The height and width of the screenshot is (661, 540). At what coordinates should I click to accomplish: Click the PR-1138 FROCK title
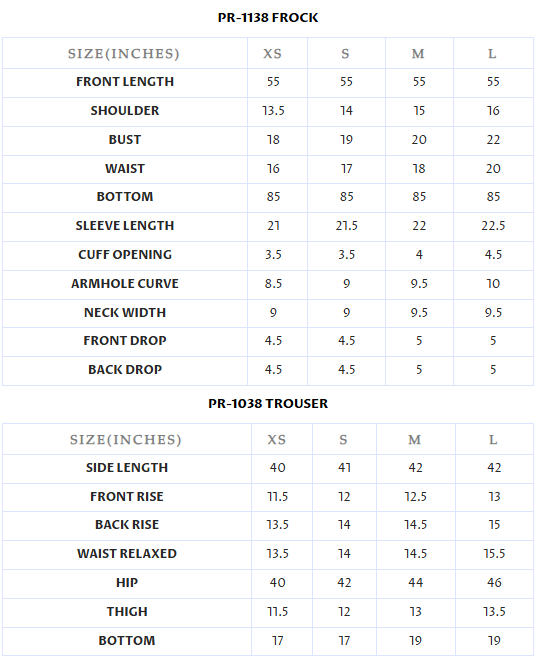[x=268, y=18]
